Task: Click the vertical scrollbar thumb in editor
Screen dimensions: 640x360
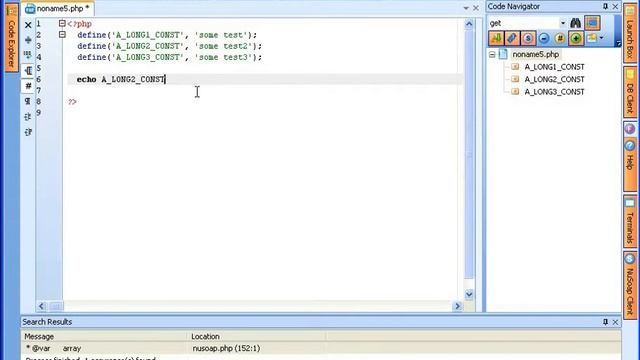Action: 469,154
